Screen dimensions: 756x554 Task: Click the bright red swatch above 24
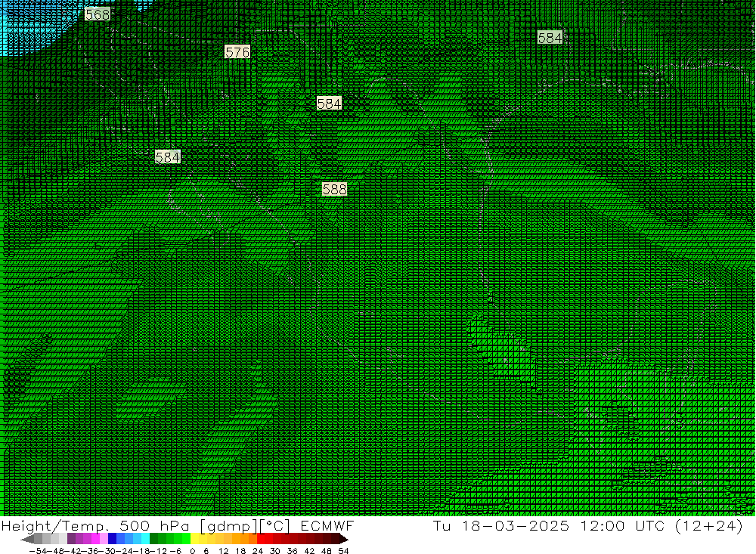click(x=261, y=539)
